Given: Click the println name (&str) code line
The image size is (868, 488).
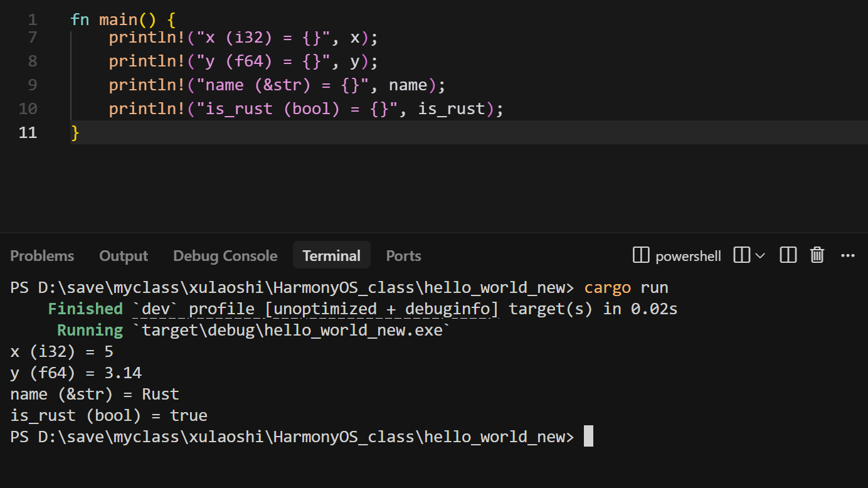Looking at the screenshot, I should (x=277, y=85).
